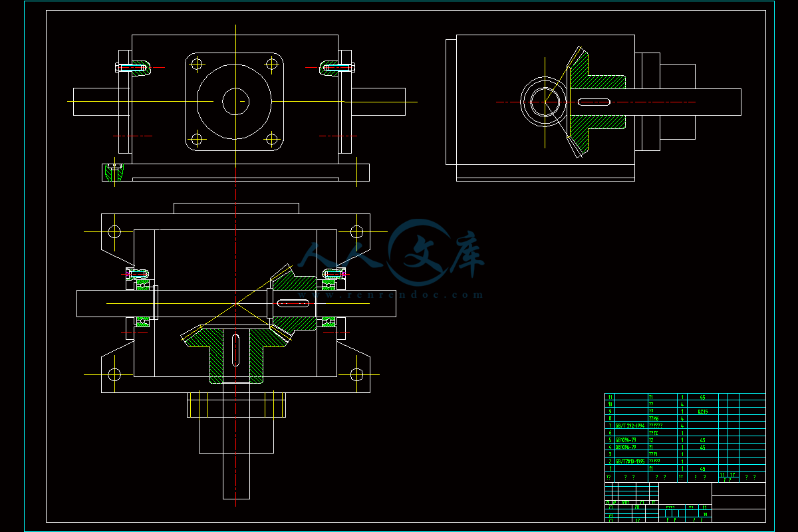Click the horizontal keyway slot in the bottom view shaft

293,303
